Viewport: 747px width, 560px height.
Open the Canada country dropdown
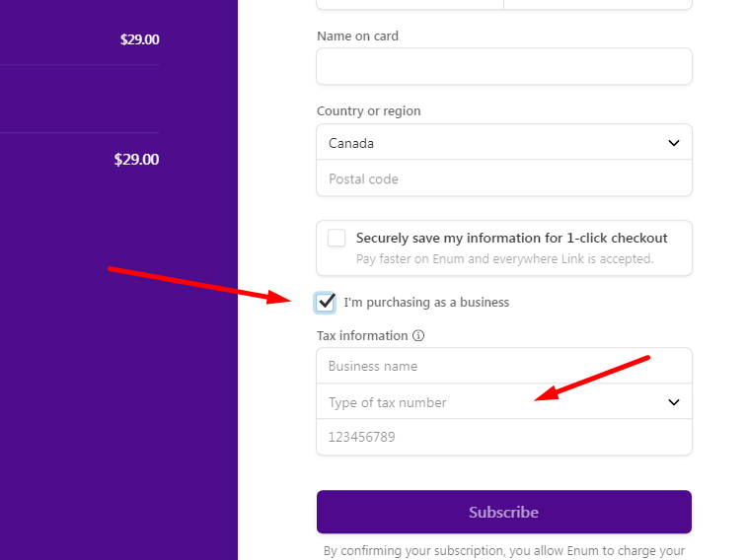click(x=504, y=142)
